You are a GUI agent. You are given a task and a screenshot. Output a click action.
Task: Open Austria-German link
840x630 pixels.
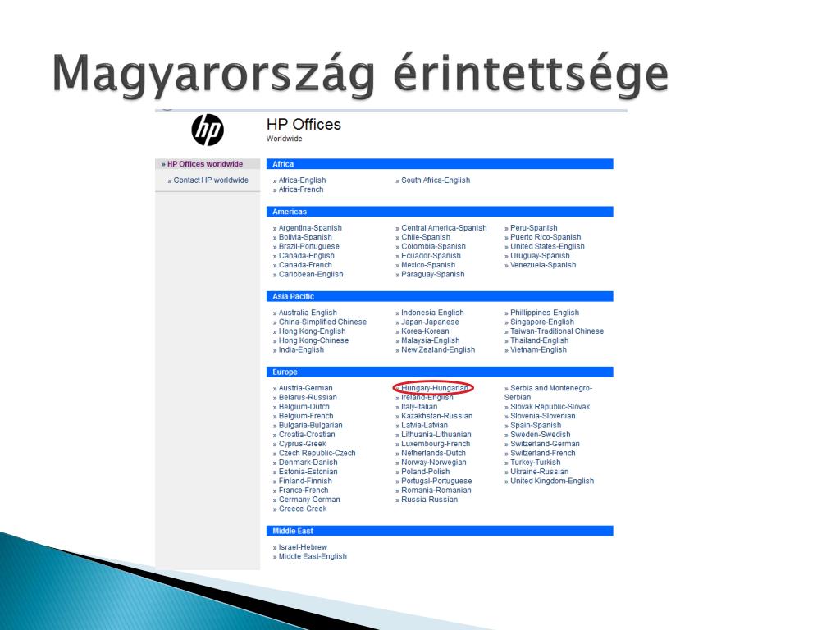tap(305, 388)
